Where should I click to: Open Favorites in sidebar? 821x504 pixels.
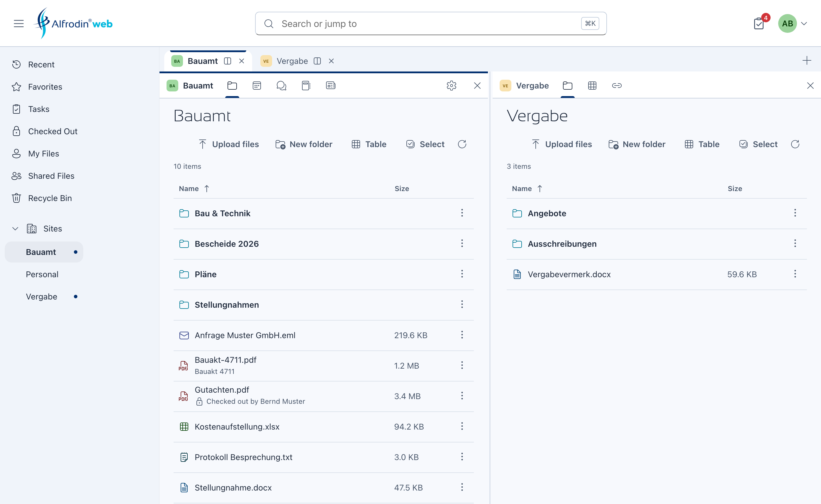(37, 87)
